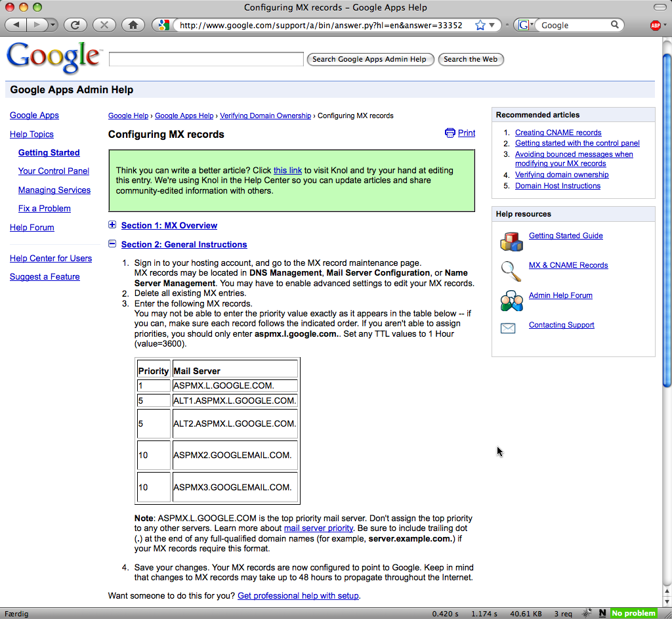Open Admin Help Forum link

(x=560, y=295)
